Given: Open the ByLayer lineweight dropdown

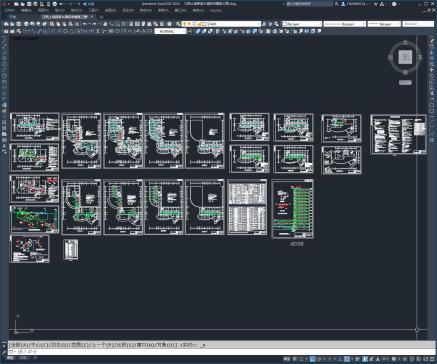Looking at the screenshot, I should coord(384,24).
